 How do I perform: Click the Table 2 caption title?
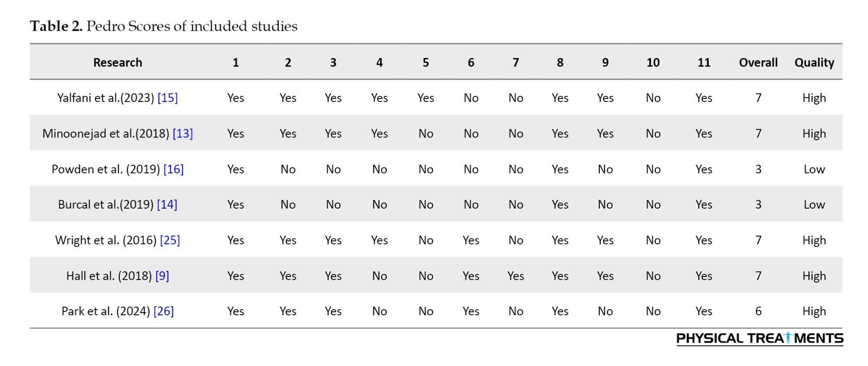(x=164, y=26)
